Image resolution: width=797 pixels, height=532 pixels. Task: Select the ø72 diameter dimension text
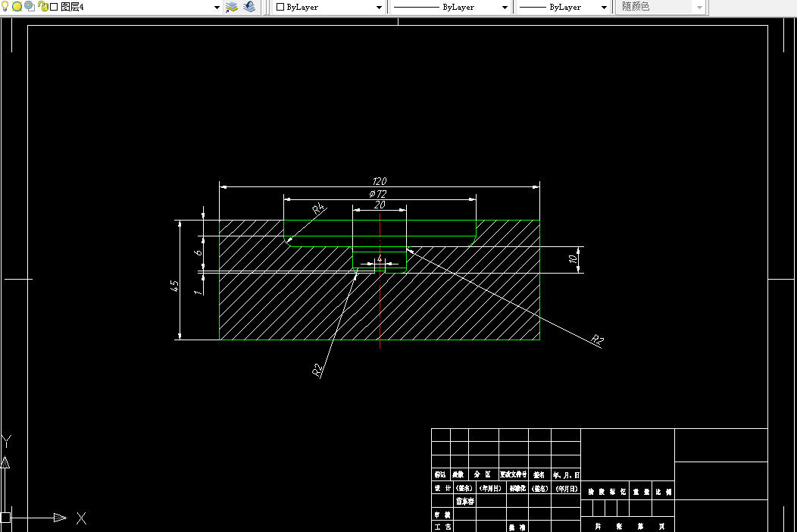pyautogui.click(x=377, y=194)
